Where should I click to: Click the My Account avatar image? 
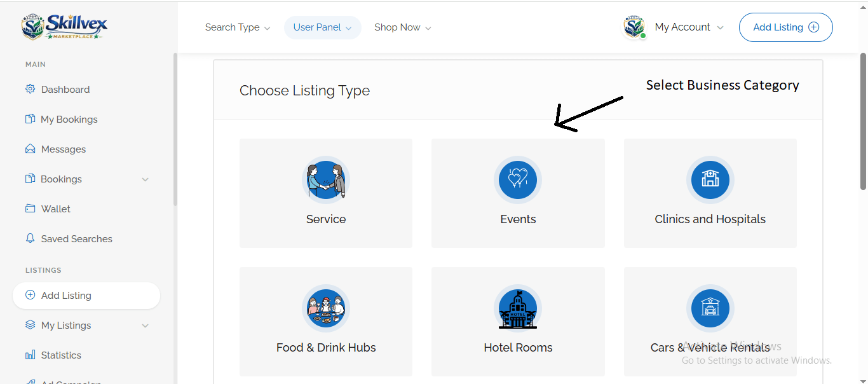pyautogui.click(x=634, y=27)
